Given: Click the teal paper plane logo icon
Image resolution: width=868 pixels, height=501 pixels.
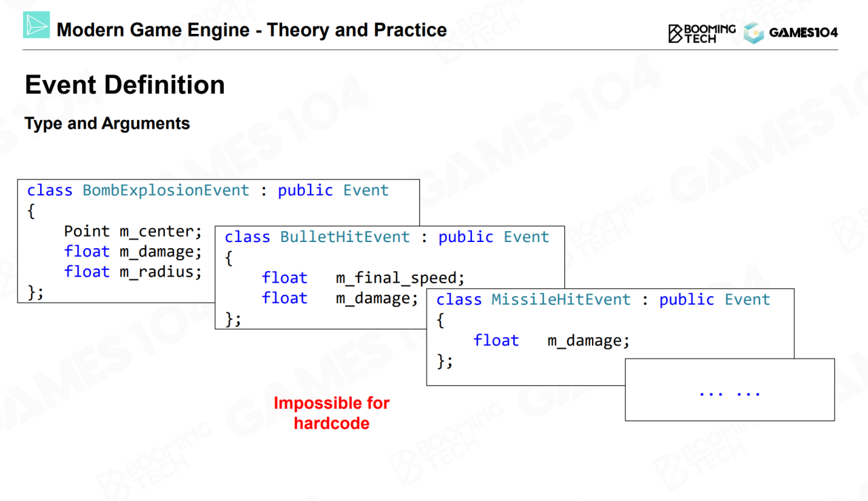Looking at the screenshot, I should (x=37, y=25).
